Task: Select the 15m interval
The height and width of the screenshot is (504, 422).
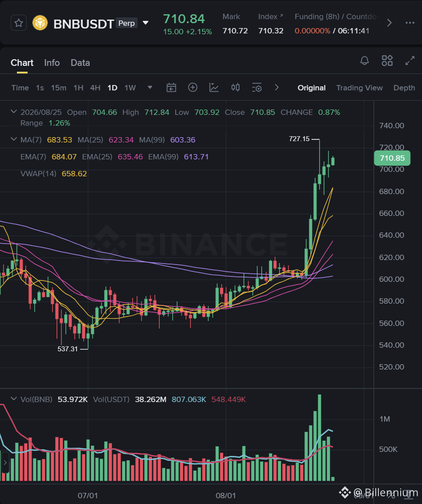Action: click(58, 88)
